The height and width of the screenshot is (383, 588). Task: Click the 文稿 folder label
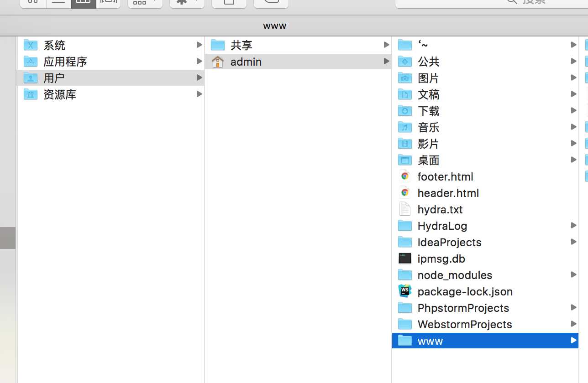coord(428,94)
